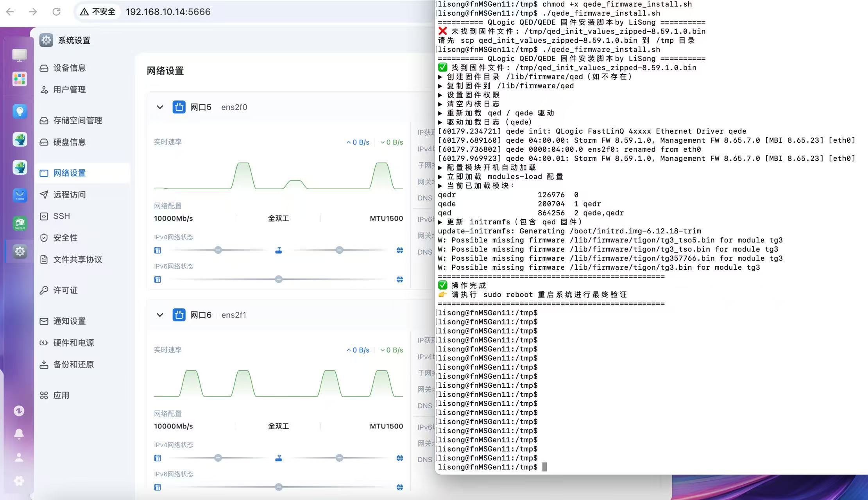
Task: Select the SSH settings entry
Action: point(61,216)
